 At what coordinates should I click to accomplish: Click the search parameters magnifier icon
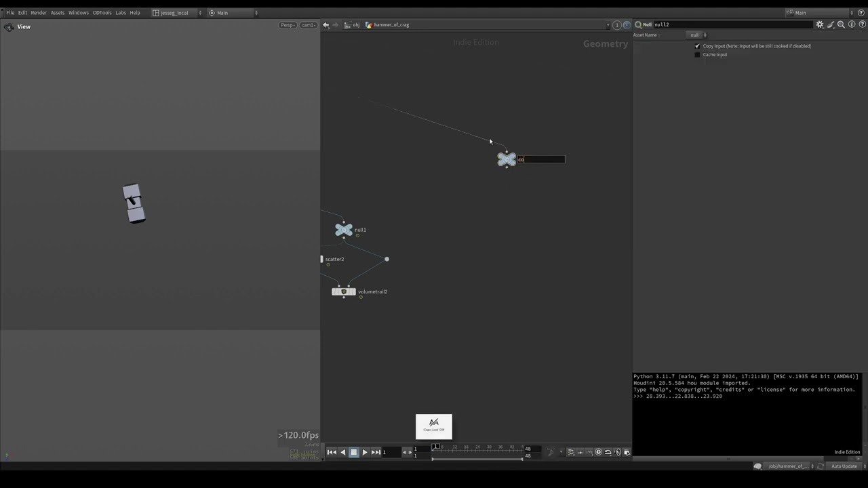(841, 24)
